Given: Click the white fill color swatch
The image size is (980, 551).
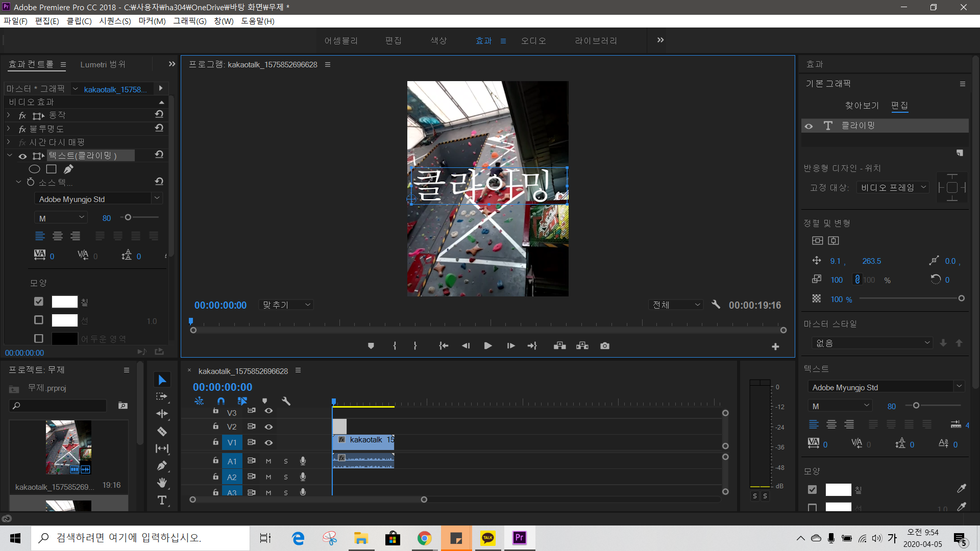Looking at the screenshot, I should tap(65, 302).
